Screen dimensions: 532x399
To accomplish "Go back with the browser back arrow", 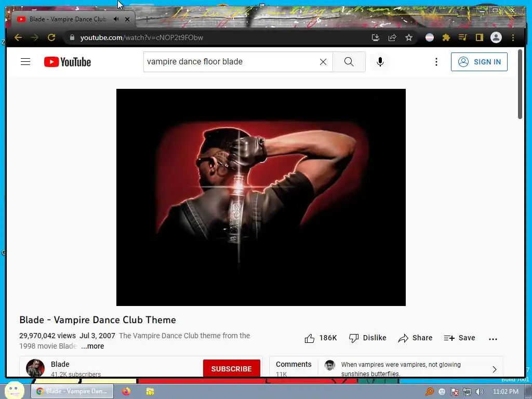I will click(18, 37).
